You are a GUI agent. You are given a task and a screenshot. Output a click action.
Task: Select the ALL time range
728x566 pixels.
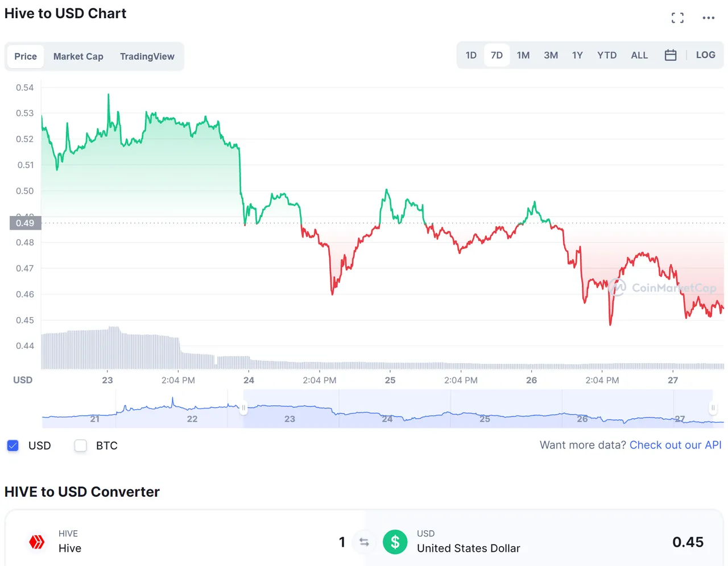[639, 55]
